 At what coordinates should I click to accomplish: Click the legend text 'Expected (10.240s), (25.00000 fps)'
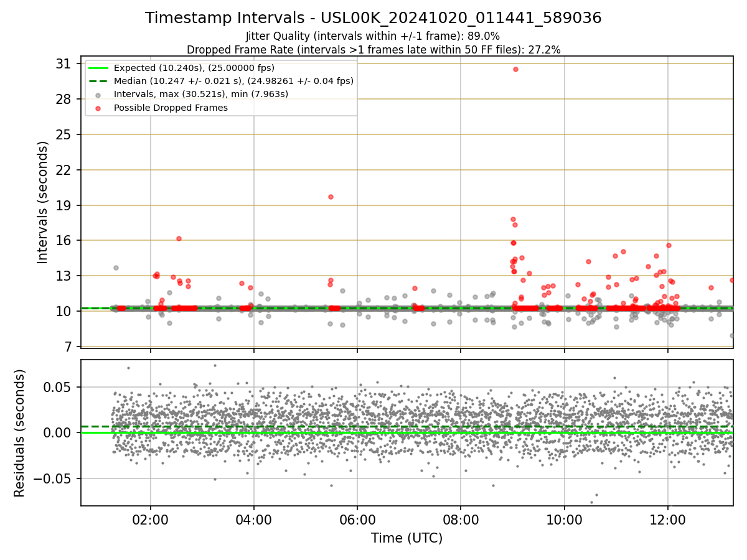(x=194, y=68)
